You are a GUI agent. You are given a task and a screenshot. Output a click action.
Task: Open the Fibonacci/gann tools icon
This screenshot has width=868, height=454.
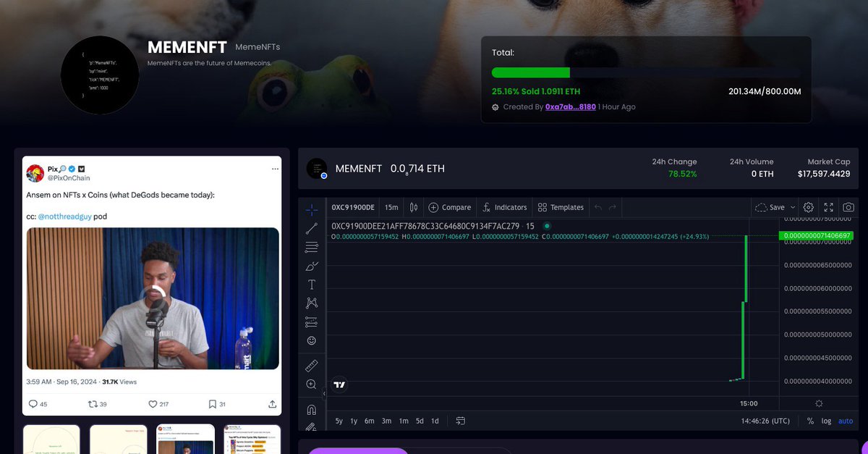click(312, 248)
